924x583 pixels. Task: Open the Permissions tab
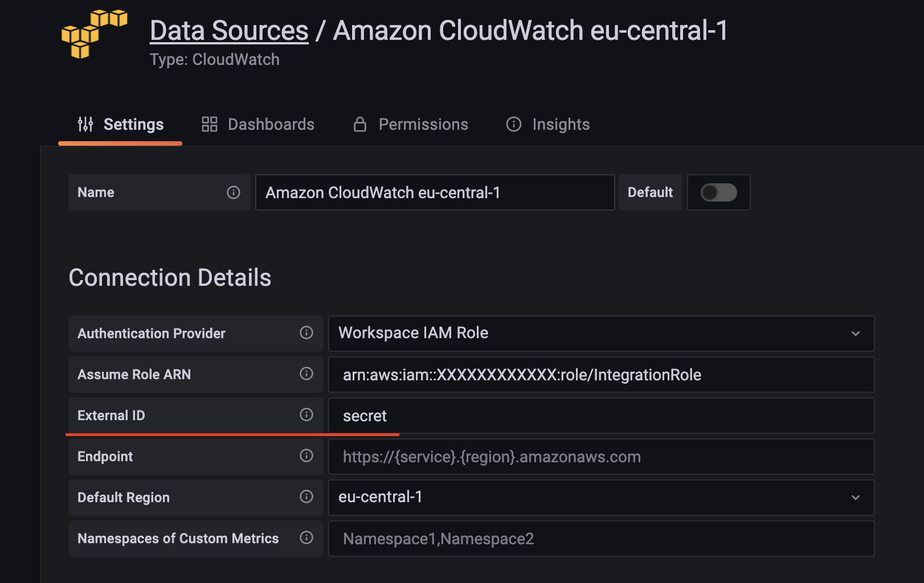point(423,124)
